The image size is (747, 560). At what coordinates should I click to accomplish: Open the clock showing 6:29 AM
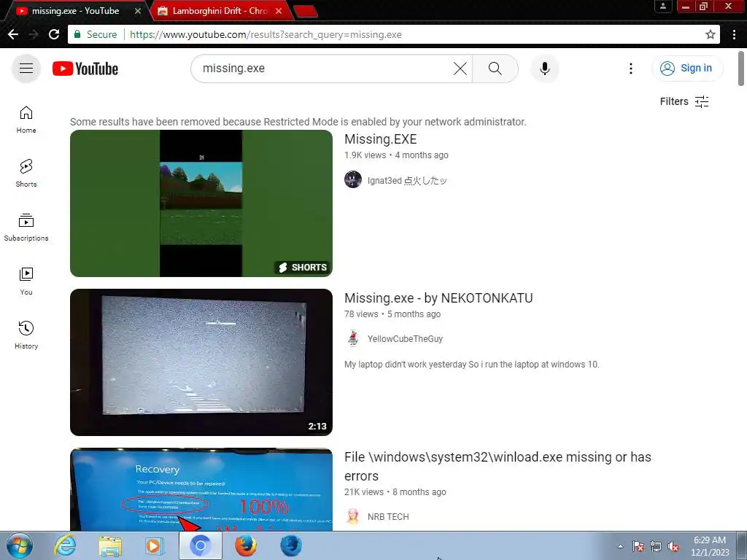tap(710, 546)
